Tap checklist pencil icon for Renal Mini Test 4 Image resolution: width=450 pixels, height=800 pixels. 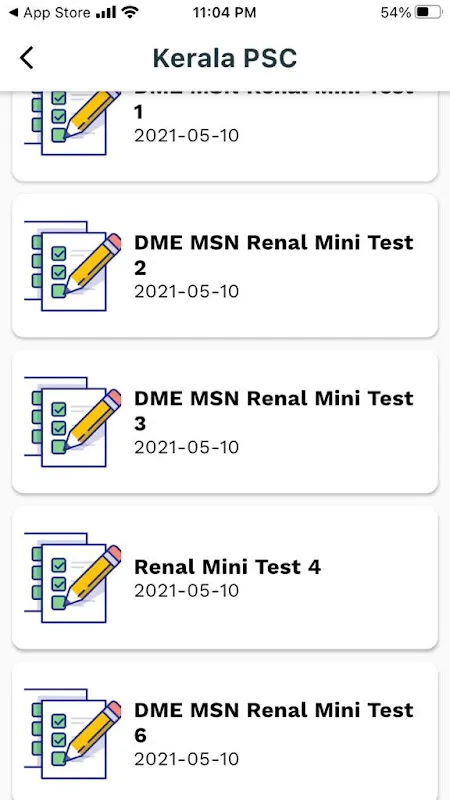pyautogui.click(x=73, y=578)
